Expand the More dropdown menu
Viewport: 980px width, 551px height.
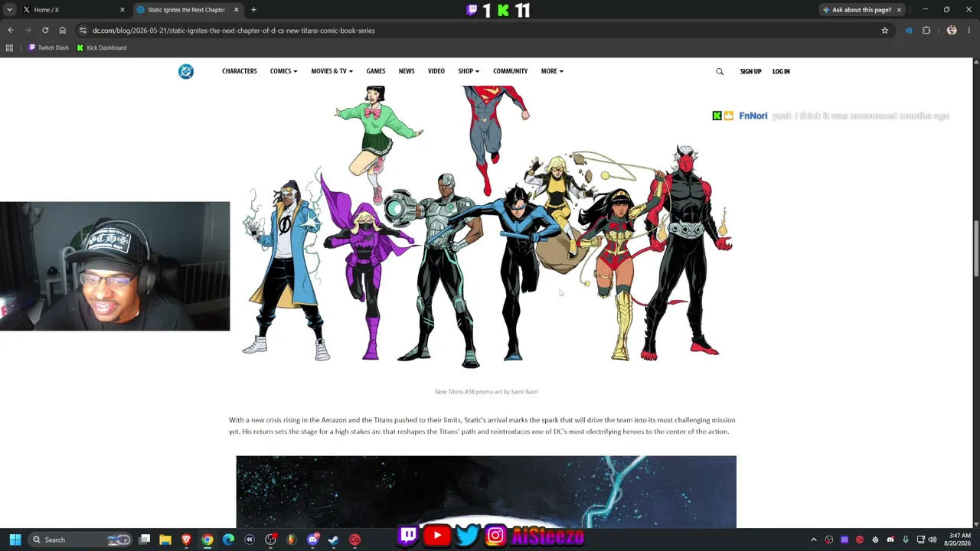[x=552, y=71]
